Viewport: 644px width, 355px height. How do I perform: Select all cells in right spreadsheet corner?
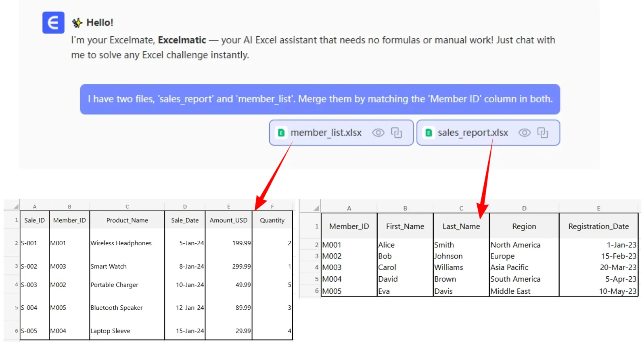[316, 208]
